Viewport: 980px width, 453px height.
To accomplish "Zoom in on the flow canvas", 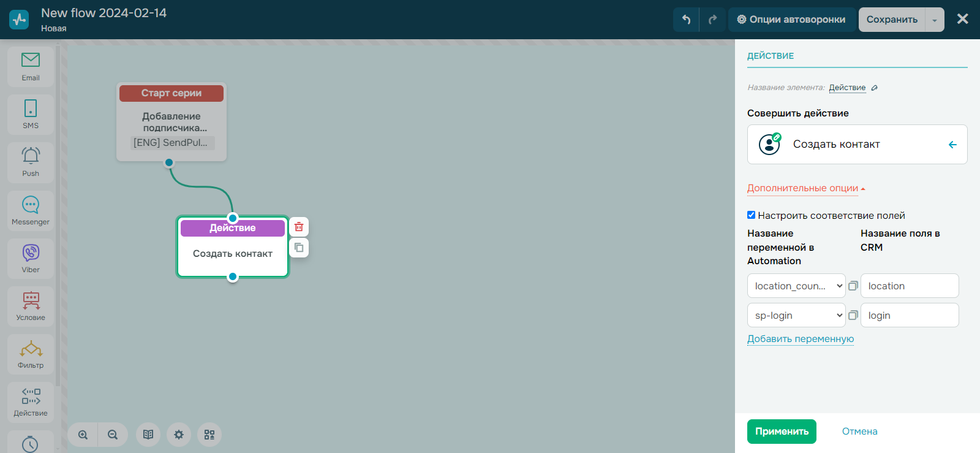I will click(83, 435).
